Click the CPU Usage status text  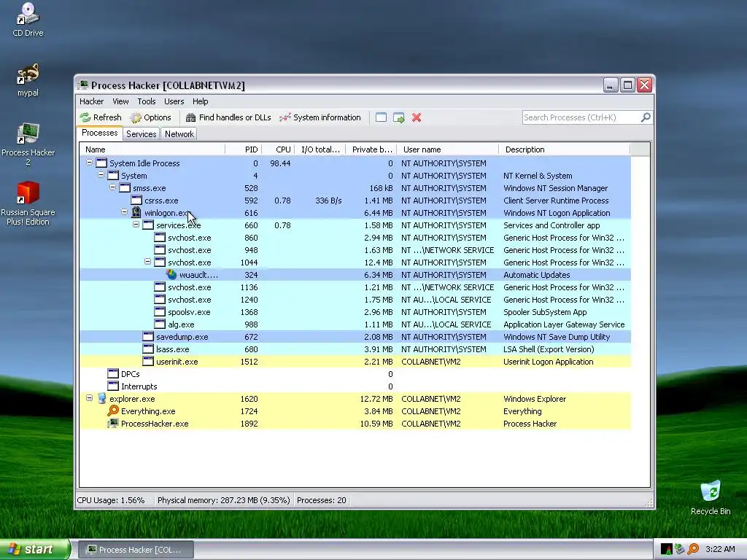coord(111,500)
